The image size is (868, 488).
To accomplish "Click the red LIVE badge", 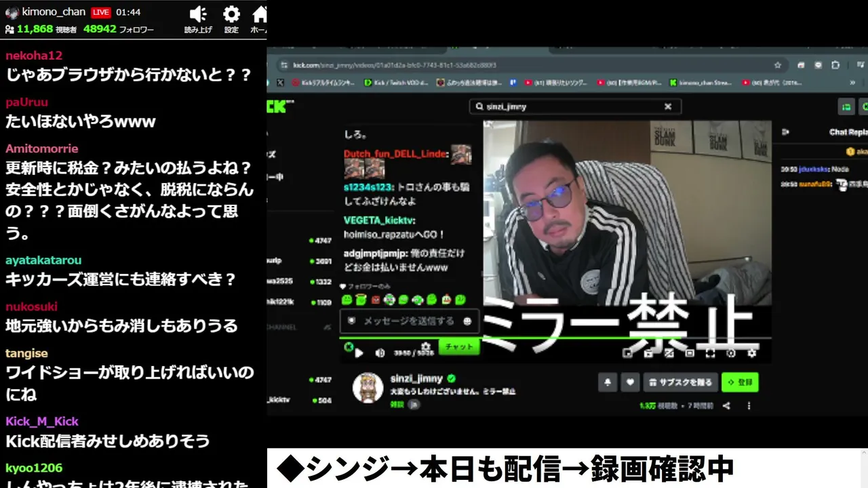I will [100, 12].
